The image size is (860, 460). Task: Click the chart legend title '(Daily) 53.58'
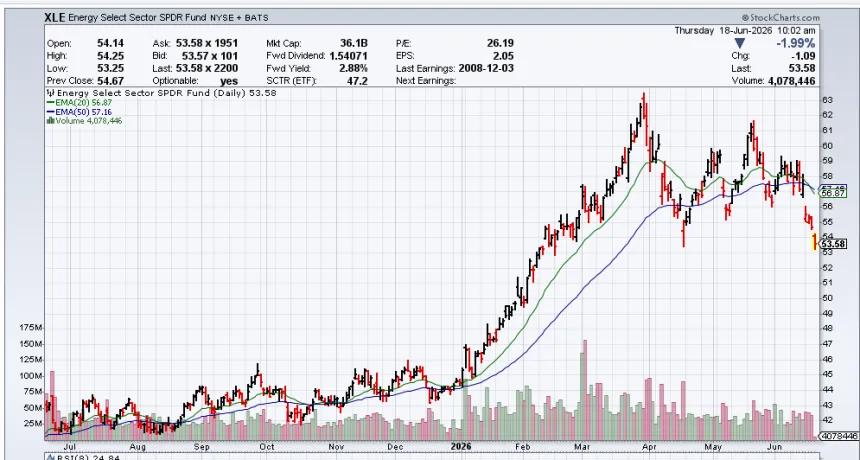(244, 93)
